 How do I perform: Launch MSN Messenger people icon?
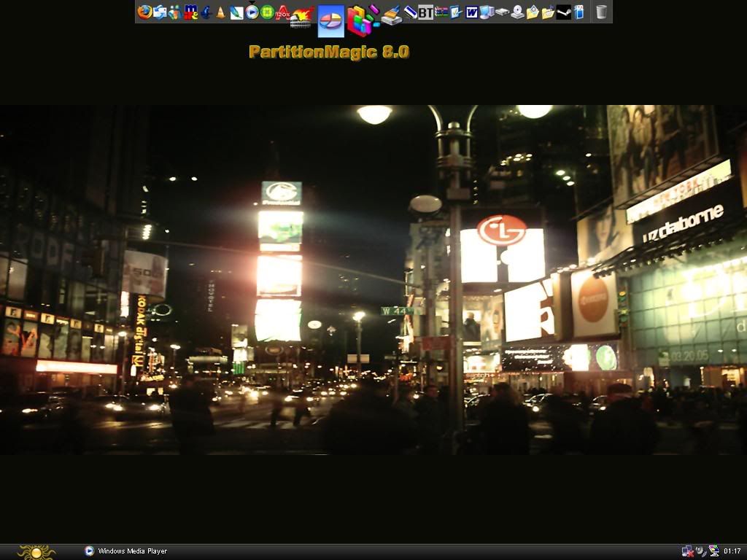174,12
